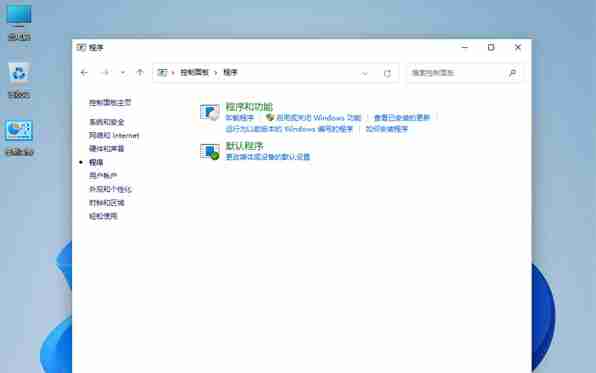Open the Programs and Features icon
This screenshot has height=373, width=596.
[210, 113]
